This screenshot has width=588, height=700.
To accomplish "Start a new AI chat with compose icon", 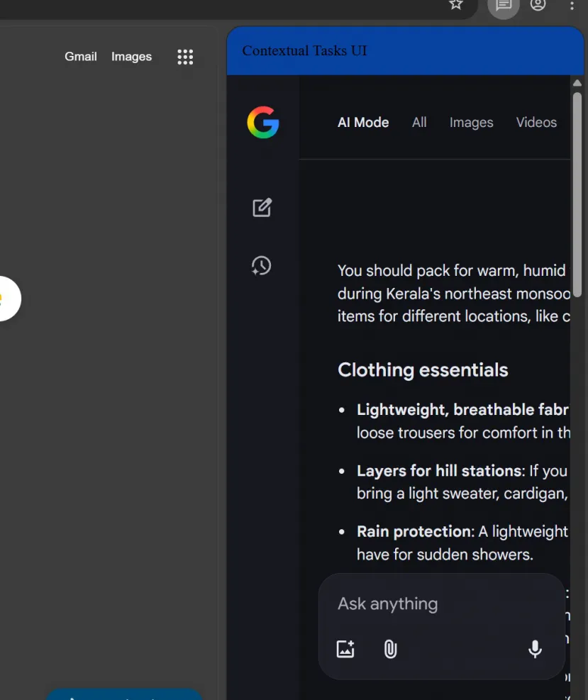I will (262, 207).
